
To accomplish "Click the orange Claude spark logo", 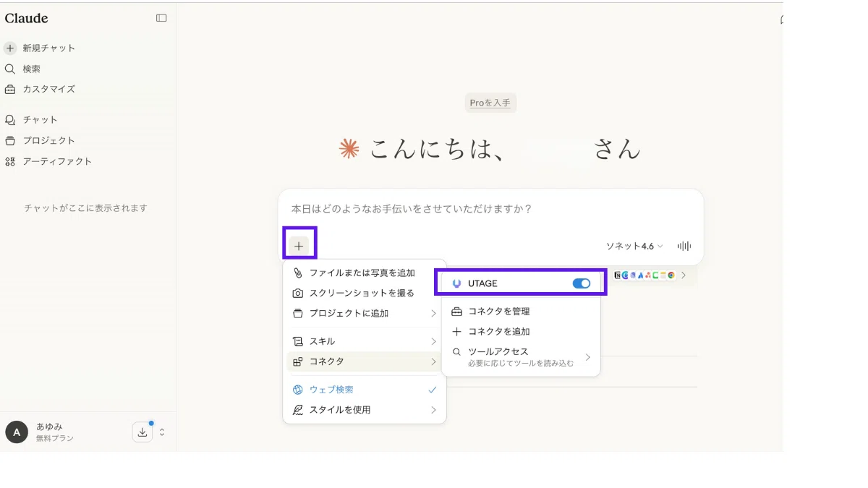I will pos(349,149).
